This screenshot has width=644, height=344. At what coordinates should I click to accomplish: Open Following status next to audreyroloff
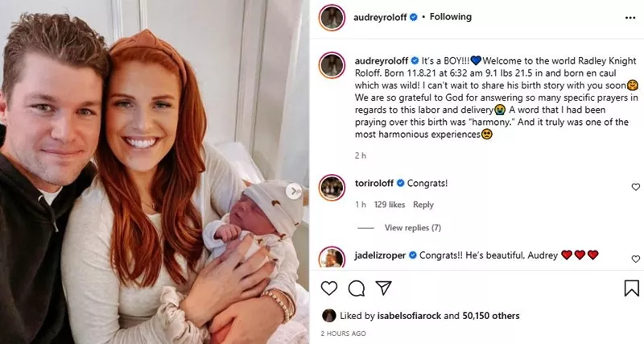click(x=451, y=17)
